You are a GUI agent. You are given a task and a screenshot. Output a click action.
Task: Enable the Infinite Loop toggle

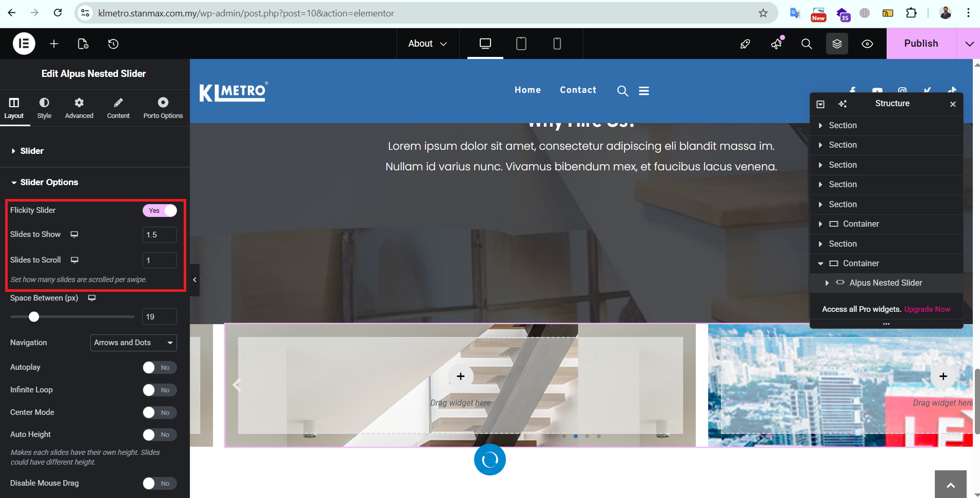(x=160, y=390)
